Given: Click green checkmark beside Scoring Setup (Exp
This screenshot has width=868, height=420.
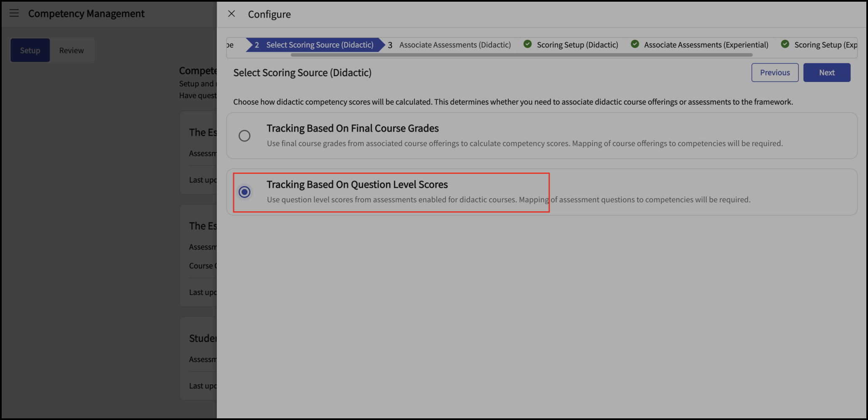Looking at the screenshot, I should click(x=785, y=44).
